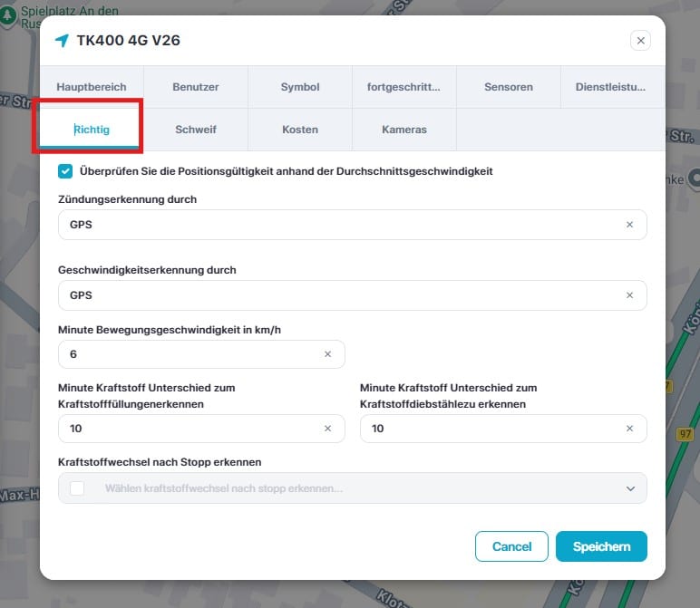Uncheck the Positionsgültigkeit checkbox
Image resolution: width=700 pixels, height=608 pixels.
point(65,170)
